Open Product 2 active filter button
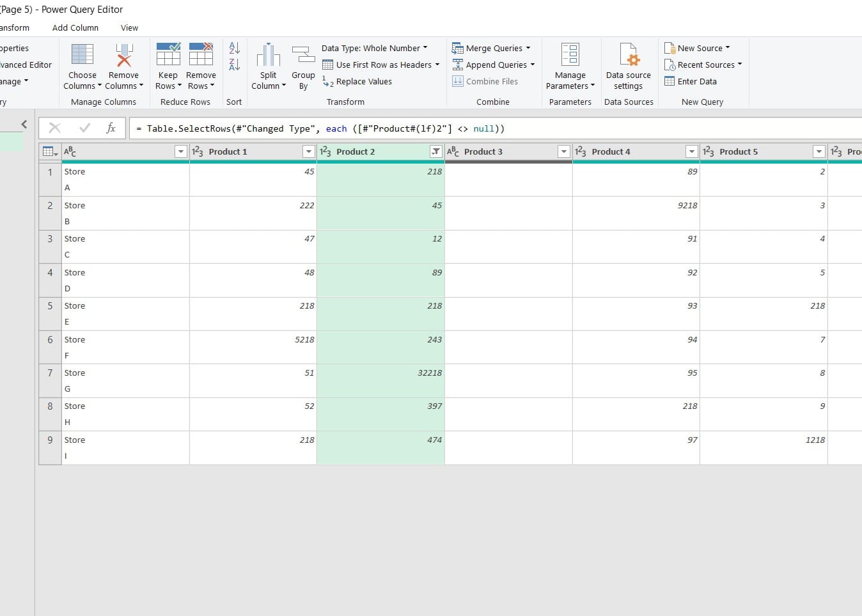Image resolution: width=862 pixels, height=616 pixels. coord(436,151)
